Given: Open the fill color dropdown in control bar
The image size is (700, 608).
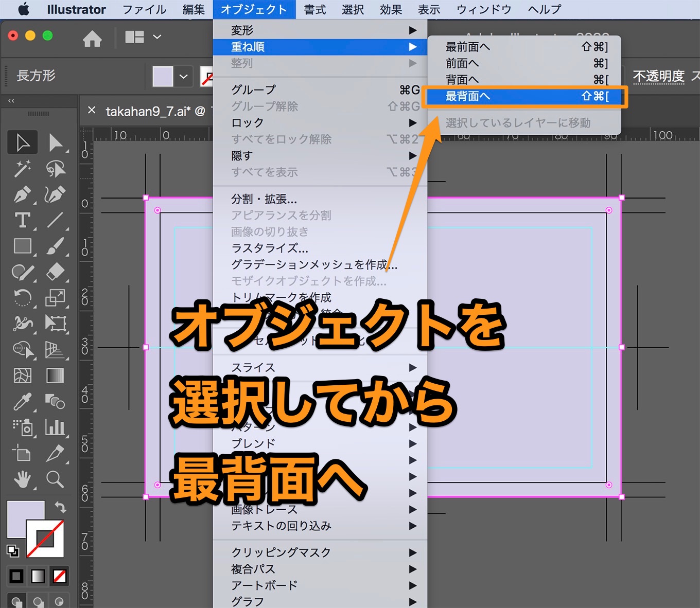Looking at the screenshot, I should tap(183, 77).
